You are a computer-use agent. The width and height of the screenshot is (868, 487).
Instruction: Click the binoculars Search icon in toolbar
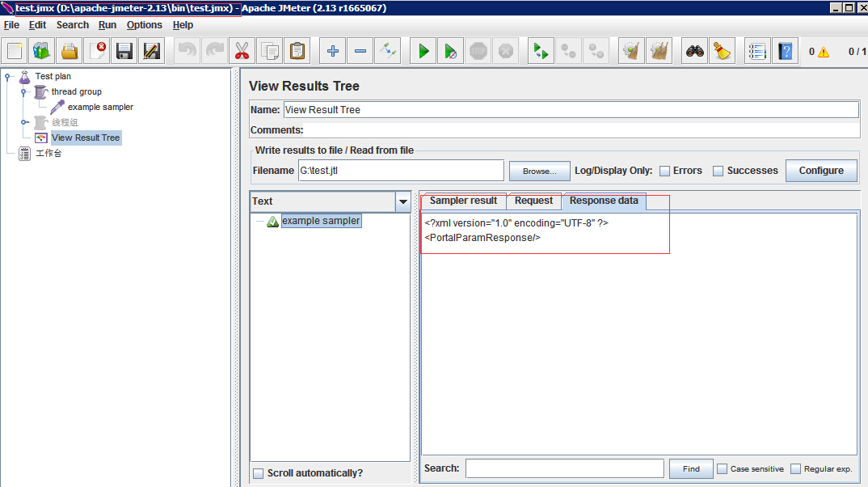pyautogui.click(x=694, y=51)
